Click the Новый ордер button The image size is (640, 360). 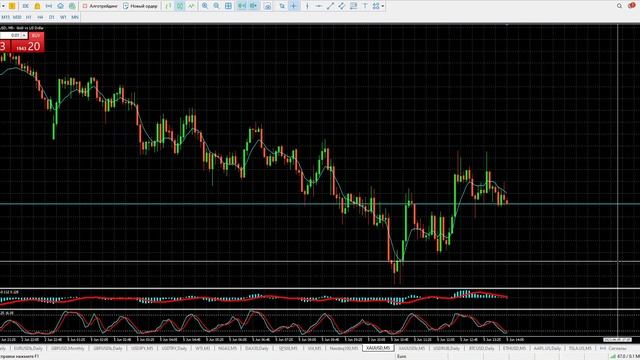140,6
